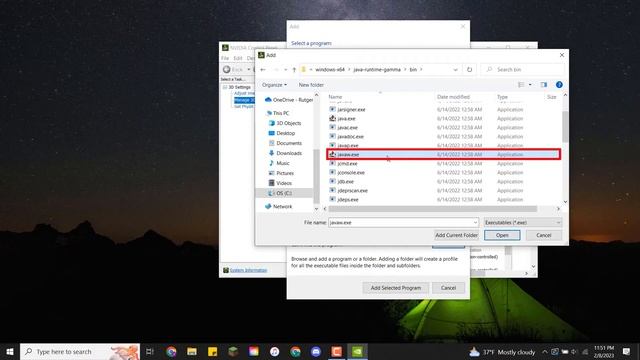The image size is (640, 360).
Task: Open NVIDIA Control Panel taskbar icon
Action: [357, 351]
